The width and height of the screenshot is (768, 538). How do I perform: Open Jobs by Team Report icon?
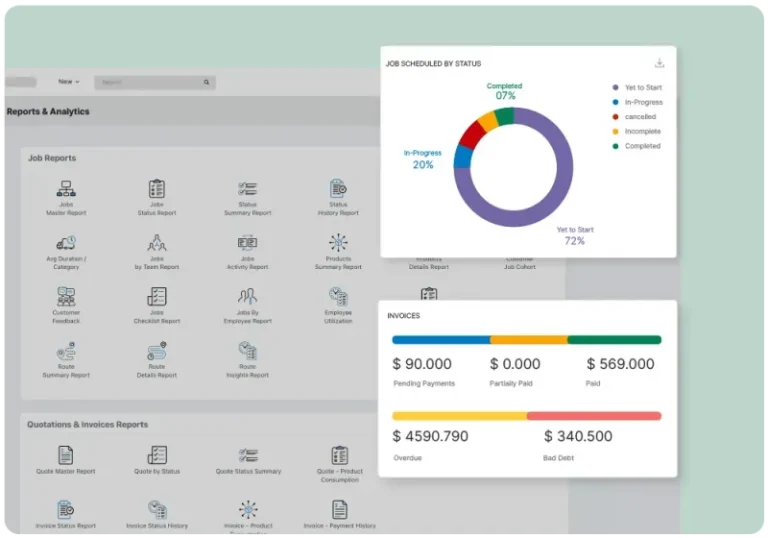157,243
